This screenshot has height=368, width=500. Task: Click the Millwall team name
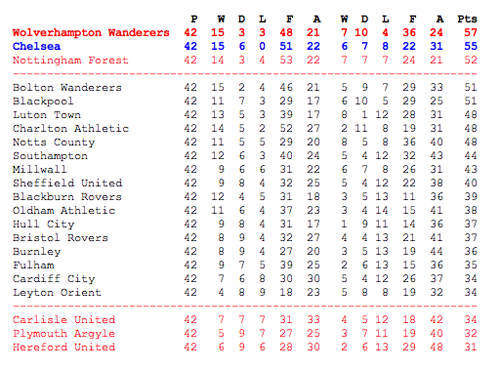click(40, 170)
